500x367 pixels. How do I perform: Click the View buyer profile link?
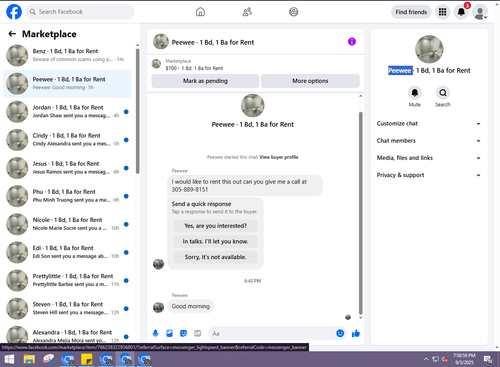[x=279, y=157]
